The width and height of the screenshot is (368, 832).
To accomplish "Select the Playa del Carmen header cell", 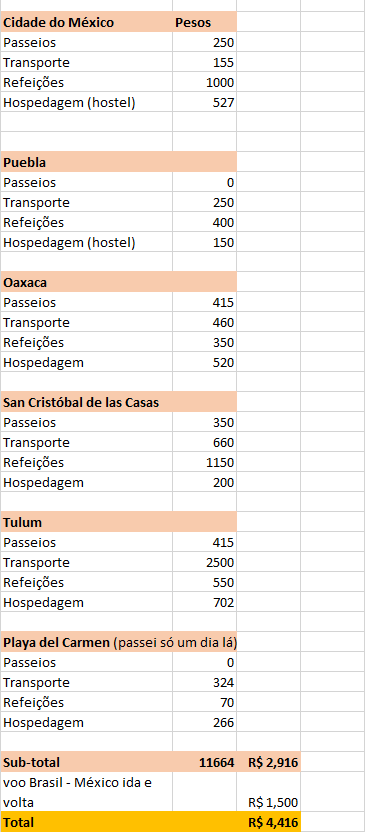I will coord(119,643).
